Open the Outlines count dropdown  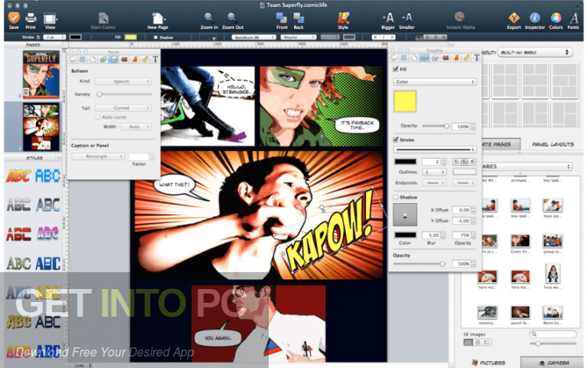pyautogui.click(x=434, y=172)
